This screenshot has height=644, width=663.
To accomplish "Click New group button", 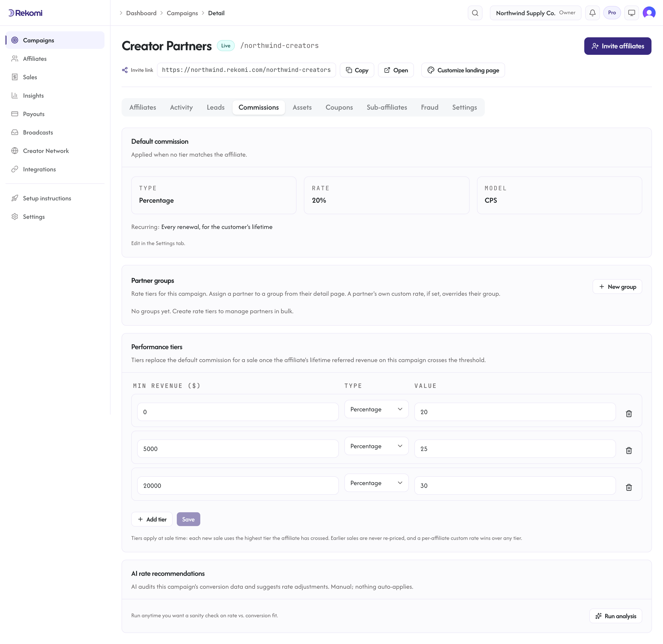I will (617, 287).
